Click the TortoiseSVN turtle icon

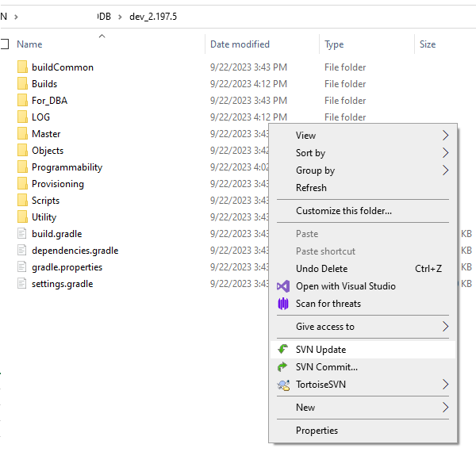point(283,385)
